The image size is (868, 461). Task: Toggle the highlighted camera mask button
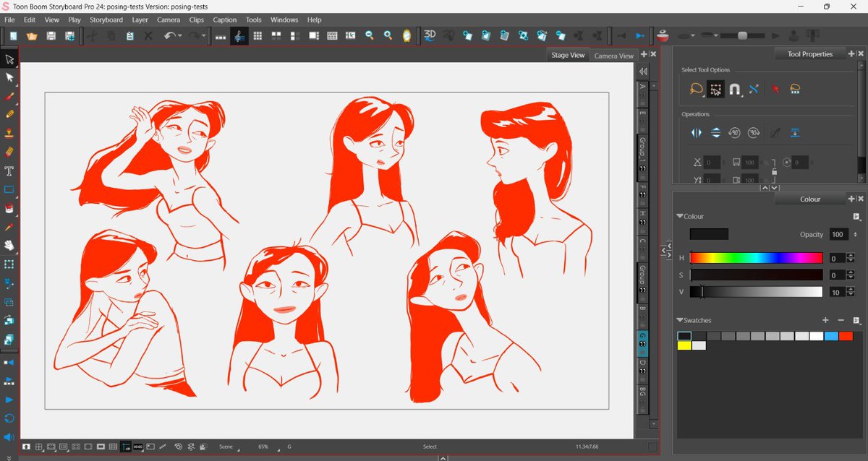(126, 447)
